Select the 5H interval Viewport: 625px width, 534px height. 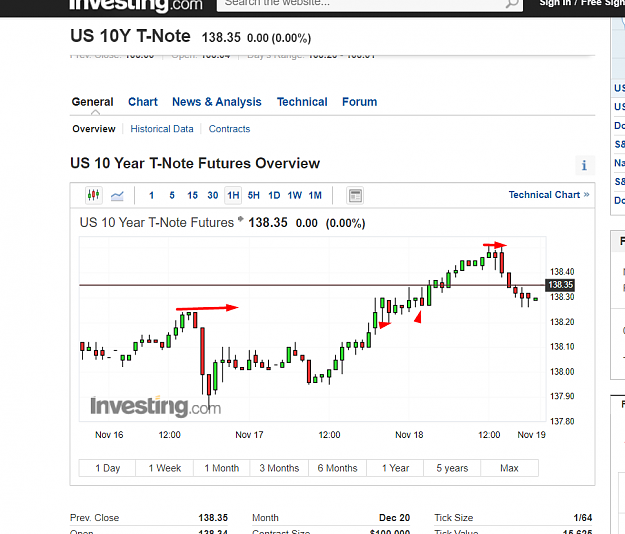coord(254,195)
